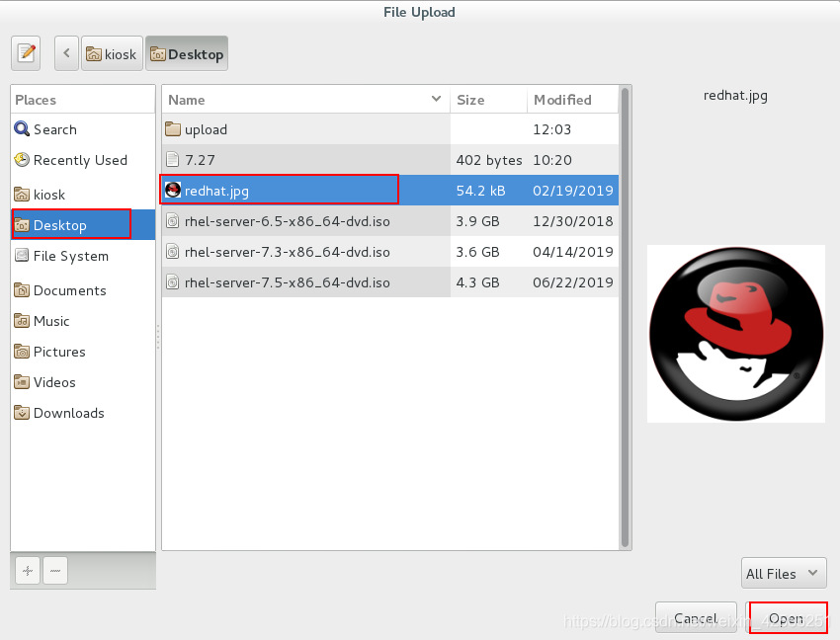This screenshot has height=640, width=840.
Task: Click the 06/22/2019 modified date
Action: [572, 281]
